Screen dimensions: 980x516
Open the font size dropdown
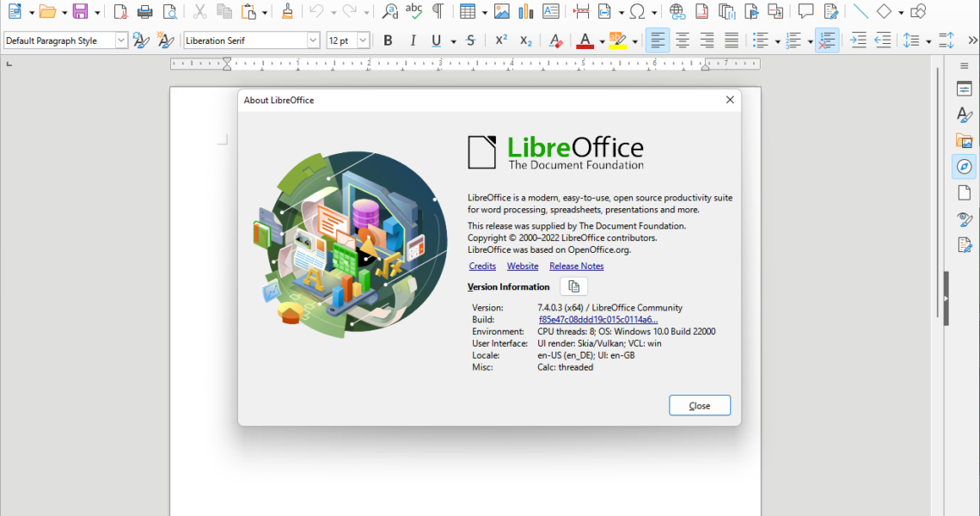[363, 40]
